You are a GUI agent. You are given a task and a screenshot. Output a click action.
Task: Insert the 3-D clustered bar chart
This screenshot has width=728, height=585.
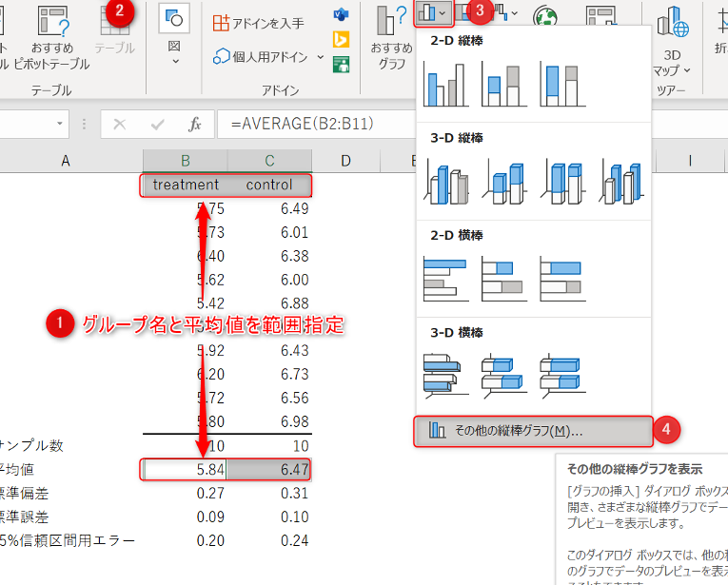(x=446, y=374)
